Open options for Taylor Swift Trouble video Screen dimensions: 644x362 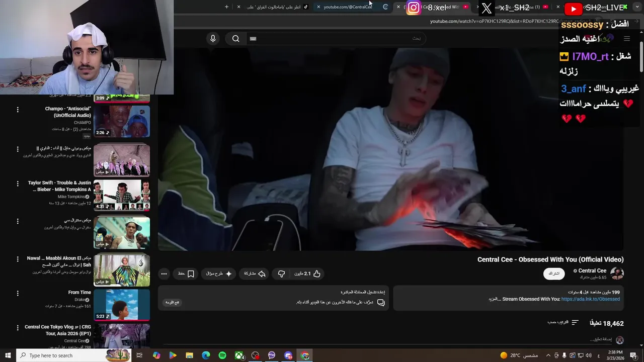(x=18, y=184)
